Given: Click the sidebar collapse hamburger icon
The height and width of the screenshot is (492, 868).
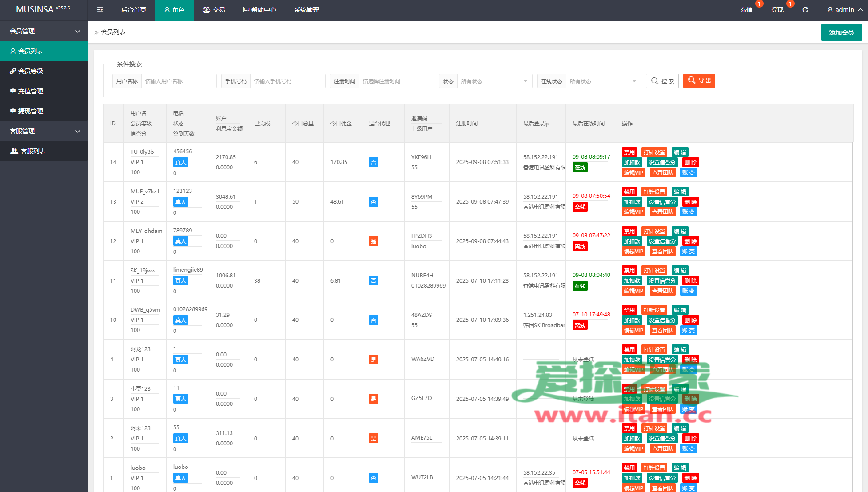Looking at the screenshot, I should (x=100, y=10).
